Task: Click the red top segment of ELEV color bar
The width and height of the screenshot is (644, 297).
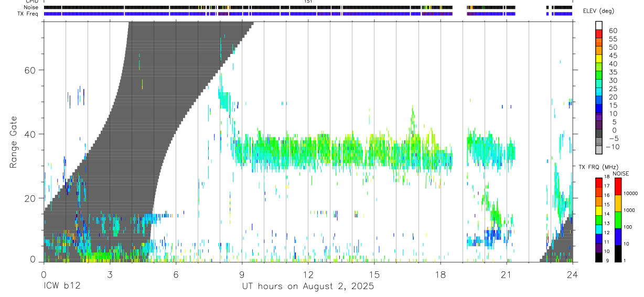Action: [599, 34]
